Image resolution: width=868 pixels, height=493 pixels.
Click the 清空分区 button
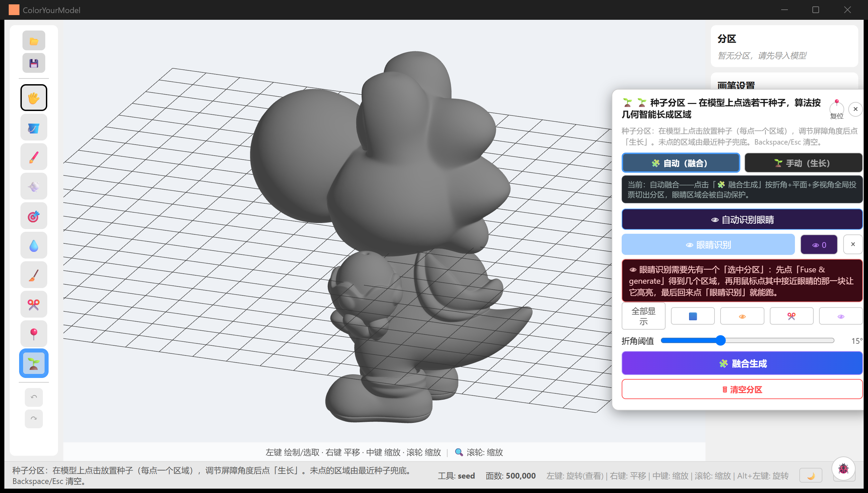tap(742, 389)
